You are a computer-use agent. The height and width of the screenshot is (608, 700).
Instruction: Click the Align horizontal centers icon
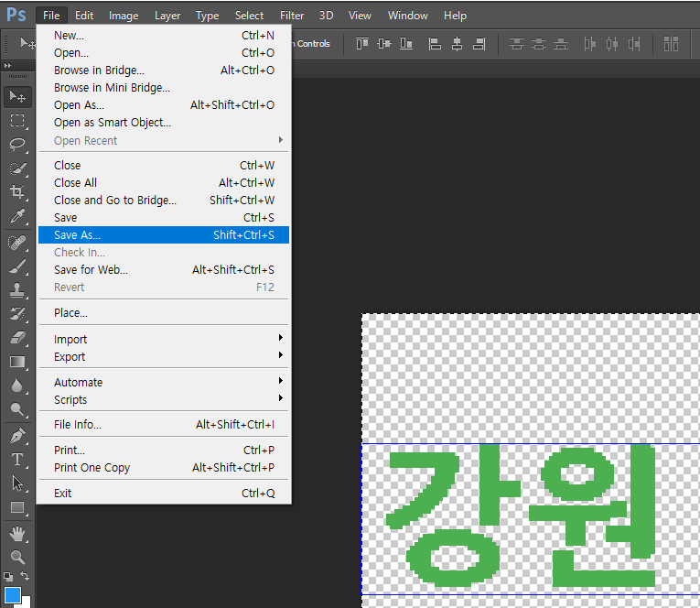[x=457, y=44]
